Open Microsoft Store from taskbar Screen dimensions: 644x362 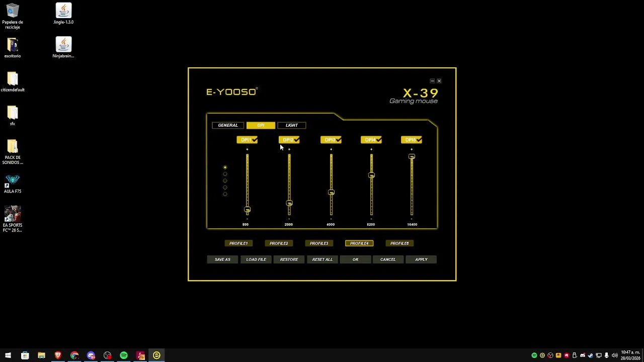pyautogui.click(x=25, y=355)
